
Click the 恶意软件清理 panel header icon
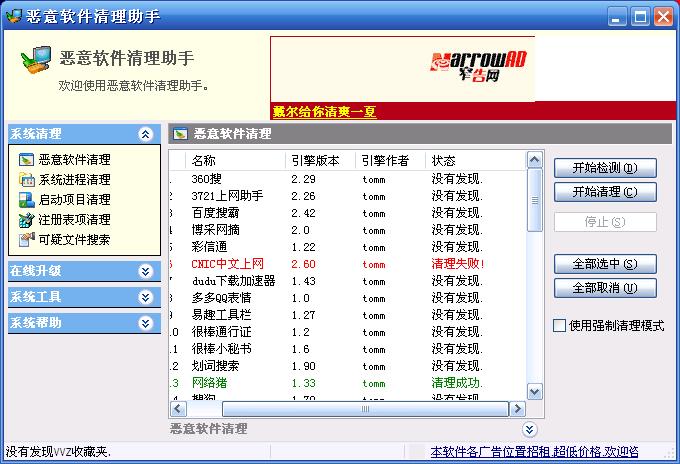[x=180, y=134]
